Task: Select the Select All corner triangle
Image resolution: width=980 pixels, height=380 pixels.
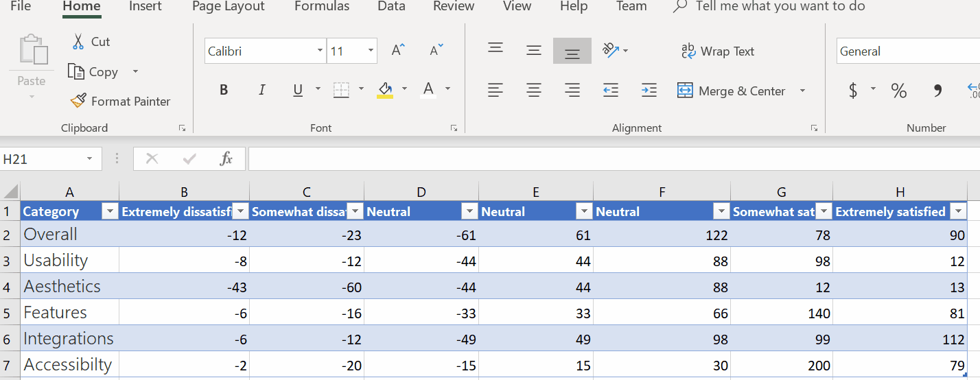Action: coord(10,192)
